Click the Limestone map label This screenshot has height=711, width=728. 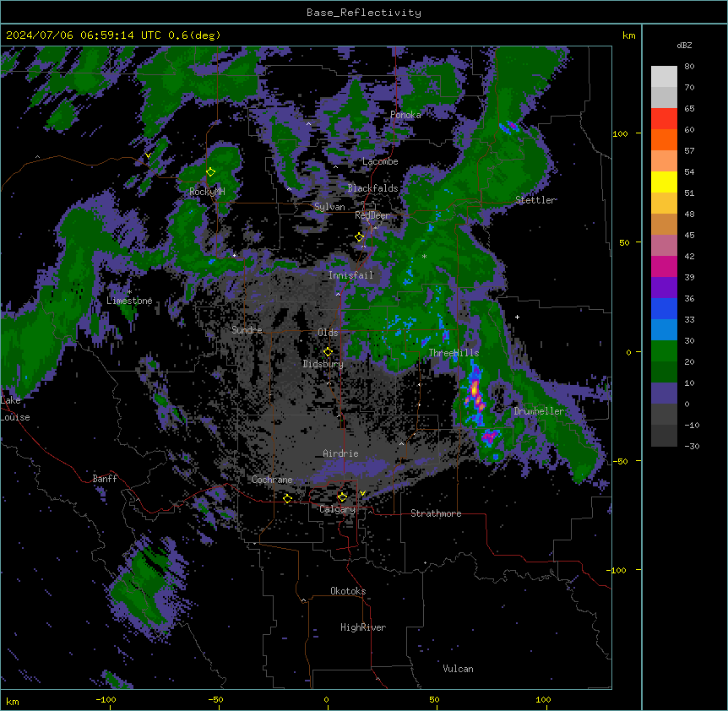point(129,301)
